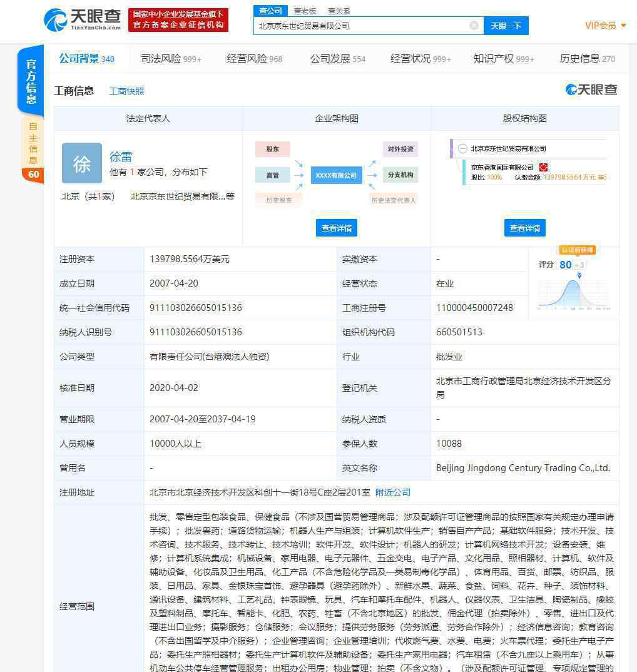
Task: Select 自主信息 side tab
Action: coord(33,143)
